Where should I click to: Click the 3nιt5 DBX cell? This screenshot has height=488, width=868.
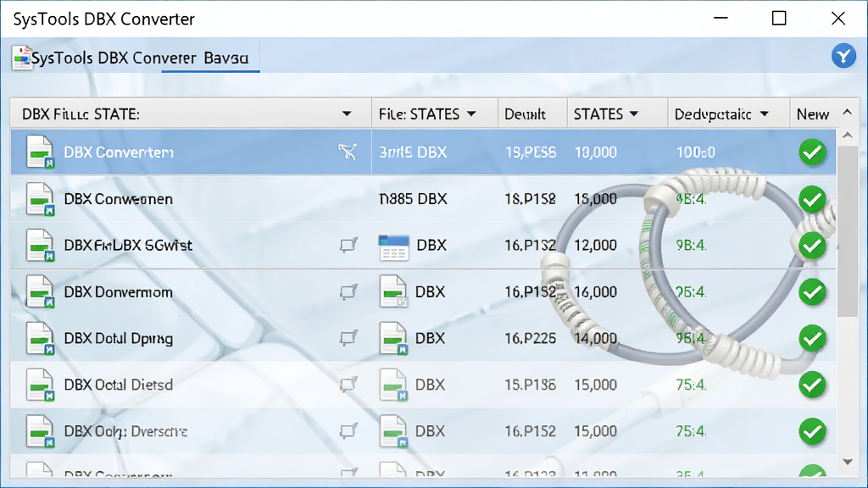point(413,152)
